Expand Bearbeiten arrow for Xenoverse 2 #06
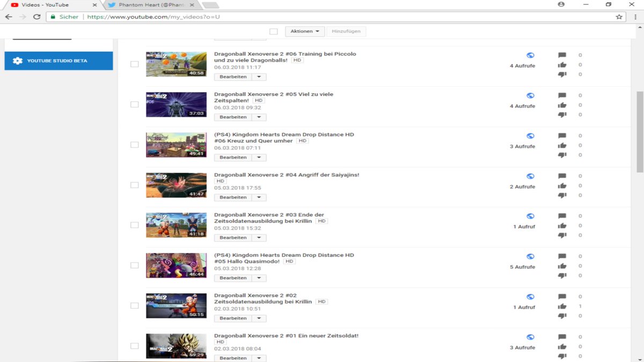 pos(259,77)
